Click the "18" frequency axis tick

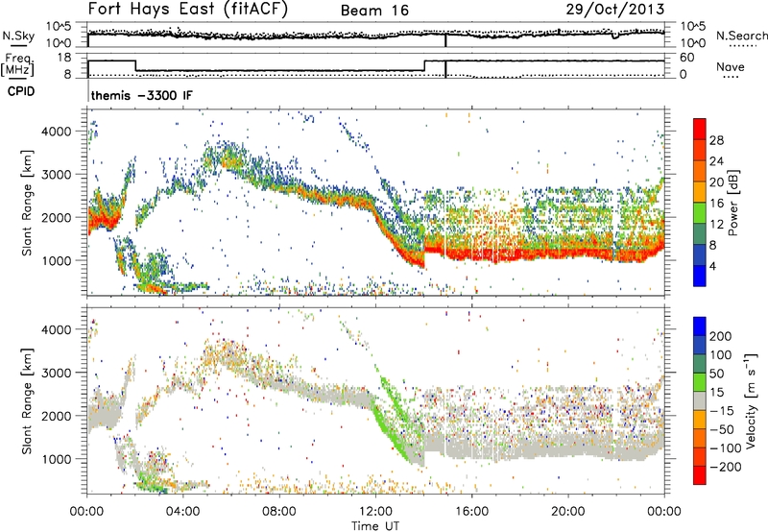tap(64, 58)
